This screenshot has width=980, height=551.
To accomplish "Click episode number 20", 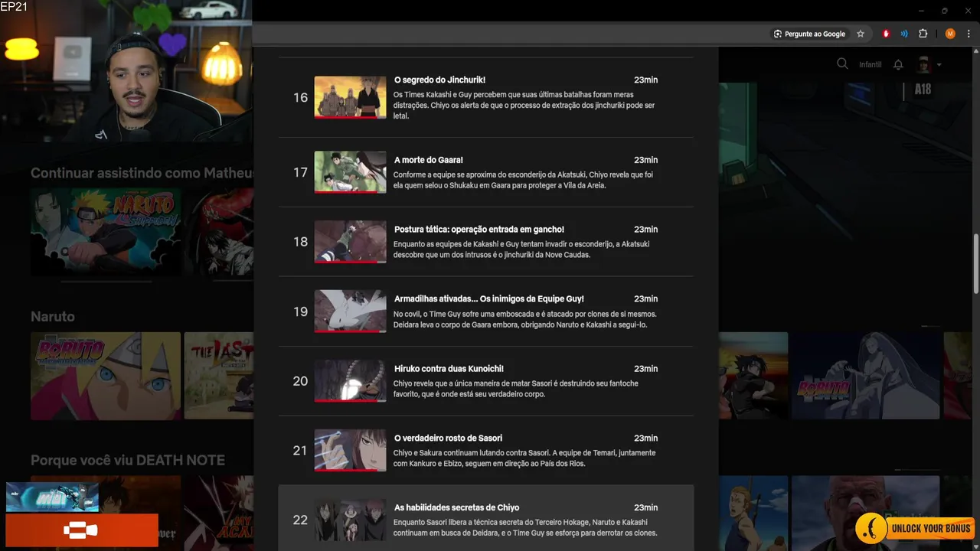I will point(300,381).
